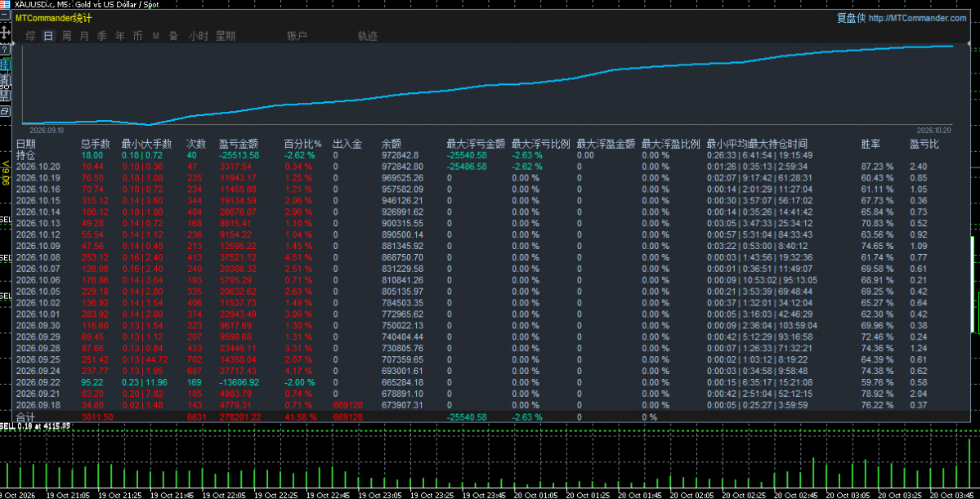Select the 日 daily tab

coord(48,36)
